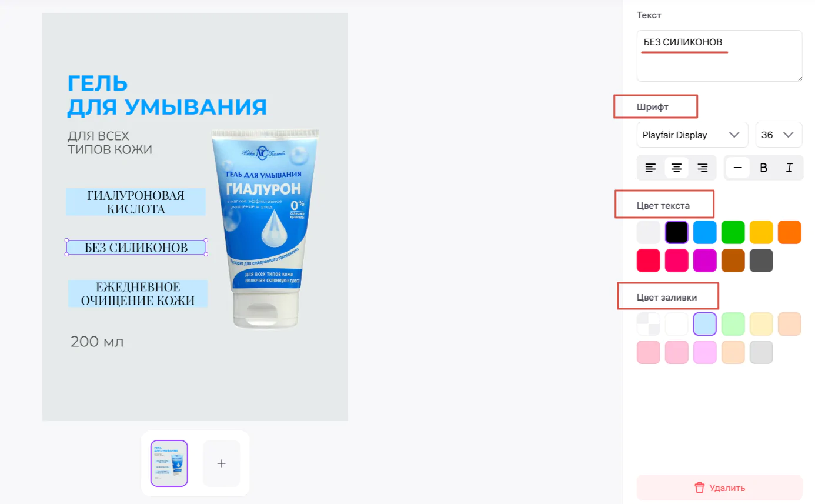
Task: Select the ГИАЛУРОНОВАЯ КИСЛОТА text block
Action: [136, 202]
